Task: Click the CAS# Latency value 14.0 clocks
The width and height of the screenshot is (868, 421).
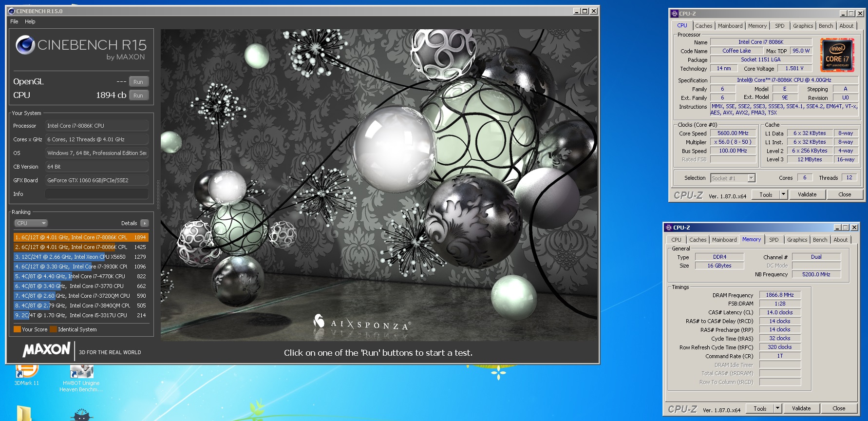Action: tap(779, 312)
